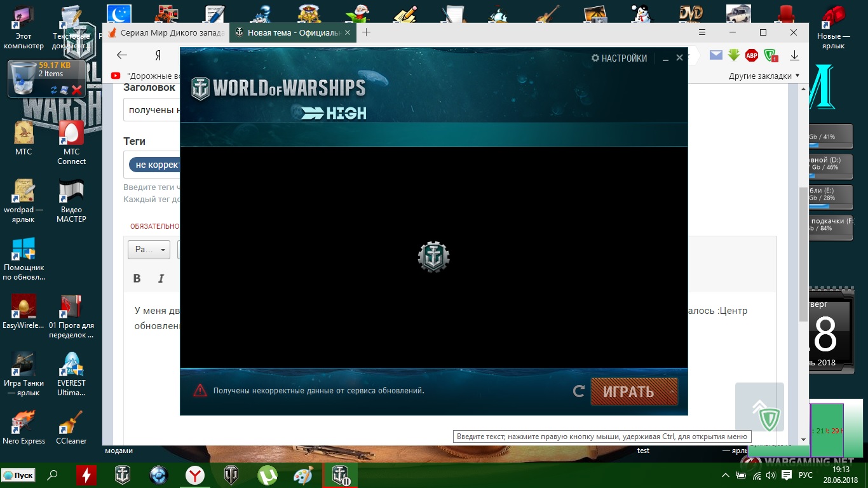Switch РУС keyboard language indicator
The image size is (868, 488).
coord(805,475)
